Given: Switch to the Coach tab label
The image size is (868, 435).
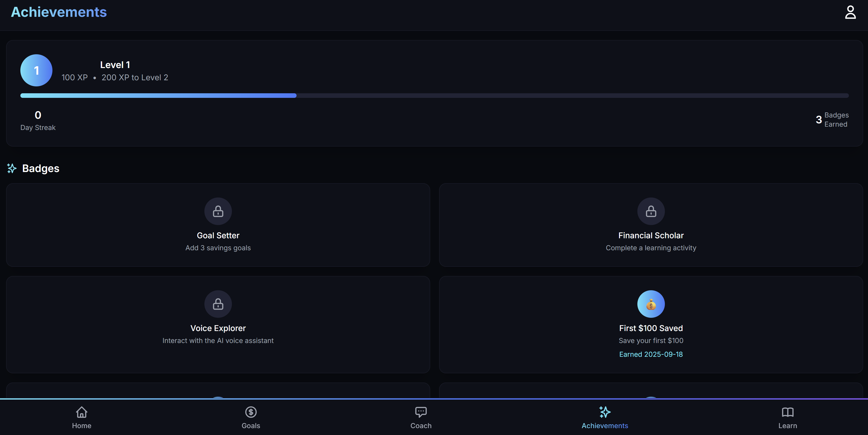Looking at the screenshot, I should (421, 426).
